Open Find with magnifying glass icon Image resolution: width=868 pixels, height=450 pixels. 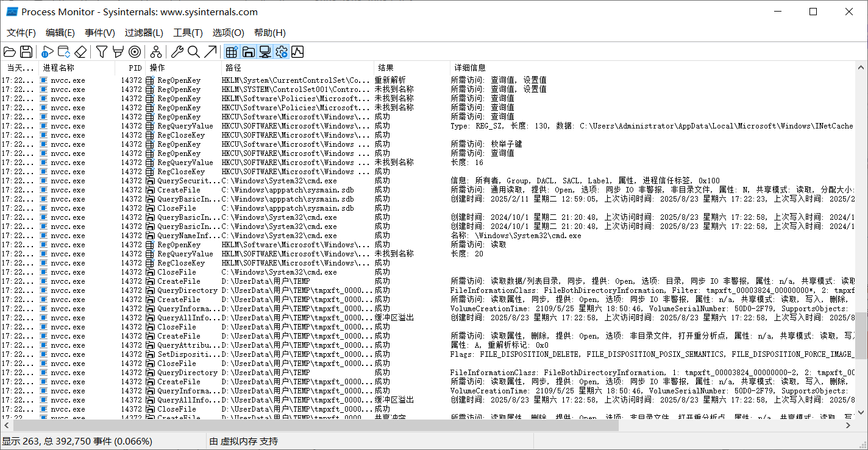click(194, 52)
